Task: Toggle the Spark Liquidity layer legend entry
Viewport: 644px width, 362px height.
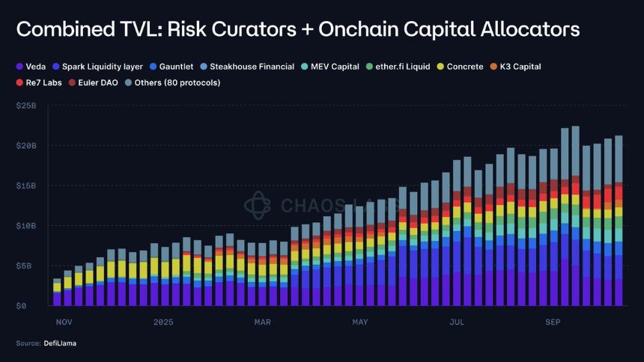Action: click(98, 67)
